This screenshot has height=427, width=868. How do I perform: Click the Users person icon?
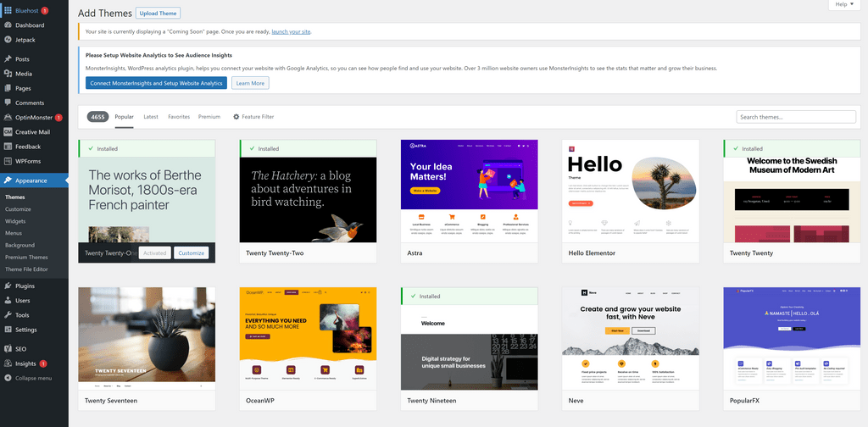click(x=8, y=300)
